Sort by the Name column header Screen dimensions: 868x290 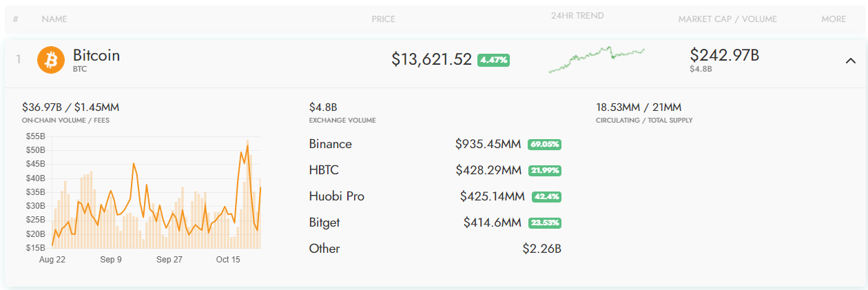tap(54, 19)
